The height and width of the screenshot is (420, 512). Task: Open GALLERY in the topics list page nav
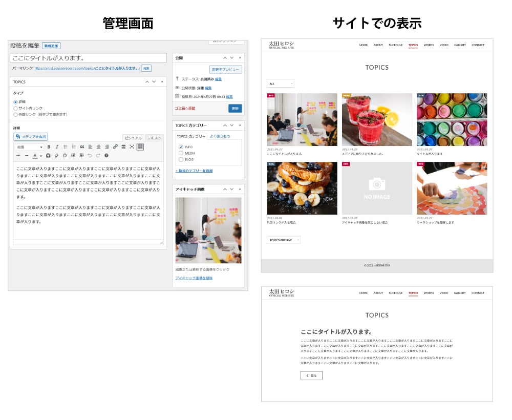pyautogui.click(x=460, y=45)
